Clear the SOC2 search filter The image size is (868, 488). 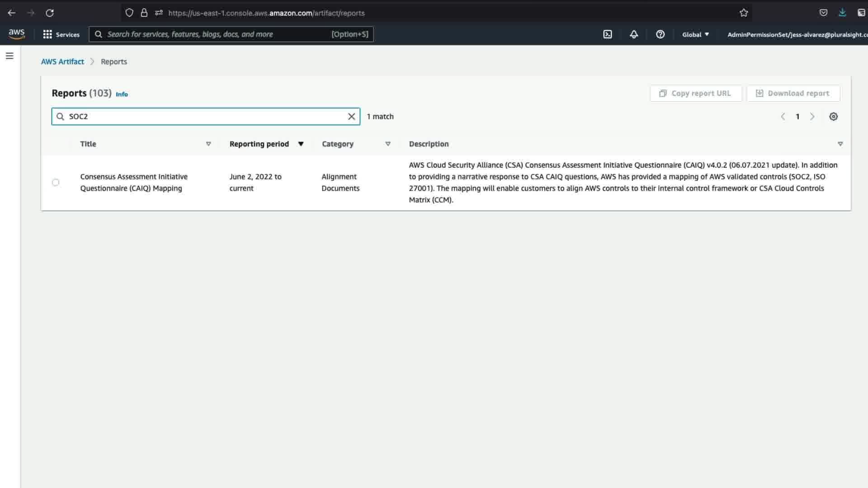pos(351,117)
